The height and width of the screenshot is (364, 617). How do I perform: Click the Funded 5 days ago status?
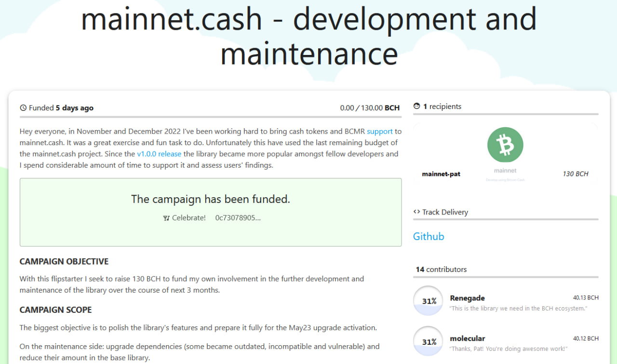(x=56, y=108)
